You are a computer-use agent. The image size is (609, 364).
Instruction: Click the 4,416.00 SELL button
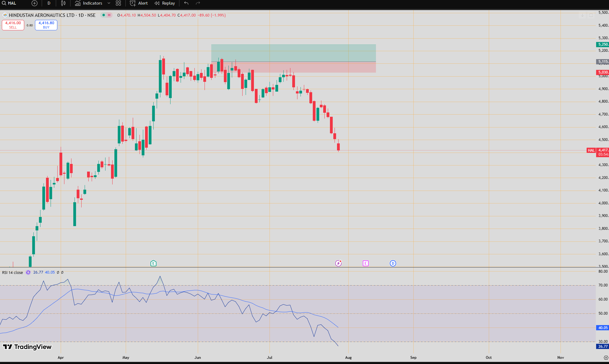(13, 25)
